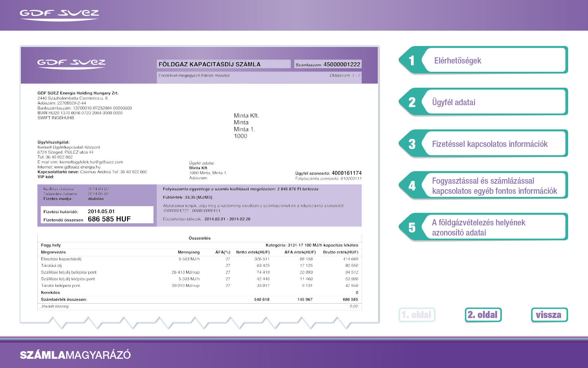
Task: Click the Tárolási díj row
Action: (199, 266)
